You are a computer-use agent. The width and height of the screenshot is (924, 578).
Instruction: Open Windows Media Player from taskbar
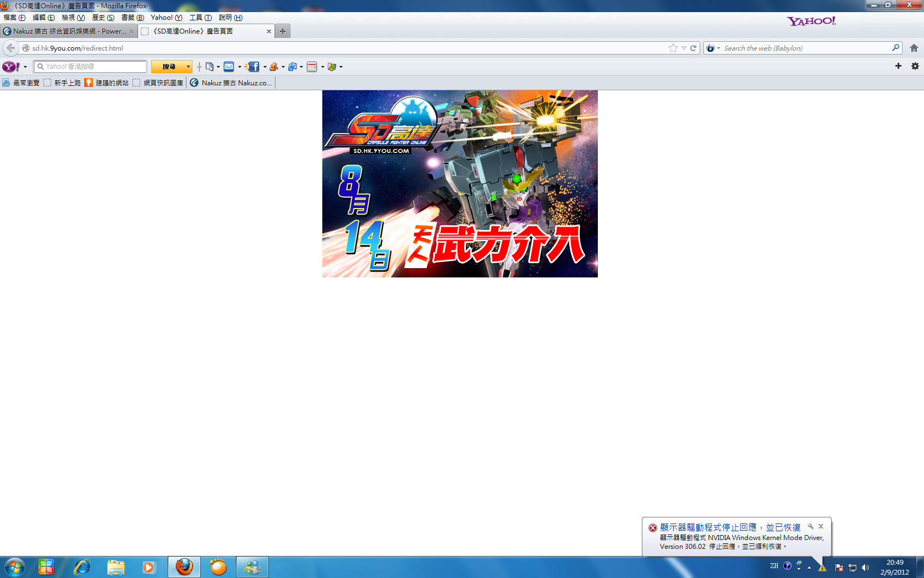[148, 567]
